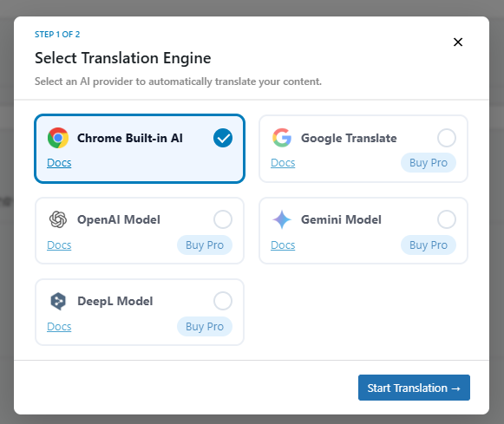Click Buy Pro for Google Translate
Viewport: 504px width, 424px height.
429,163
